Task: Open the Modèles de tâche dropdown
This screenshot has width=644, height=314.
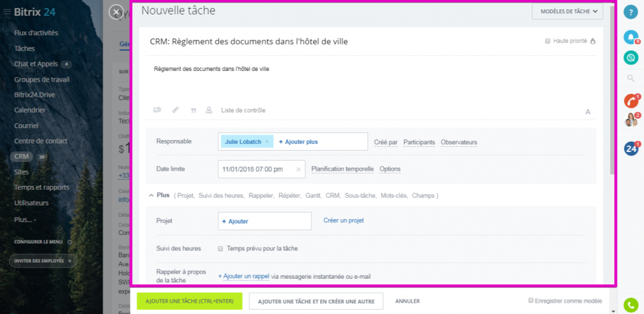Action: click(x=567, y=11)
